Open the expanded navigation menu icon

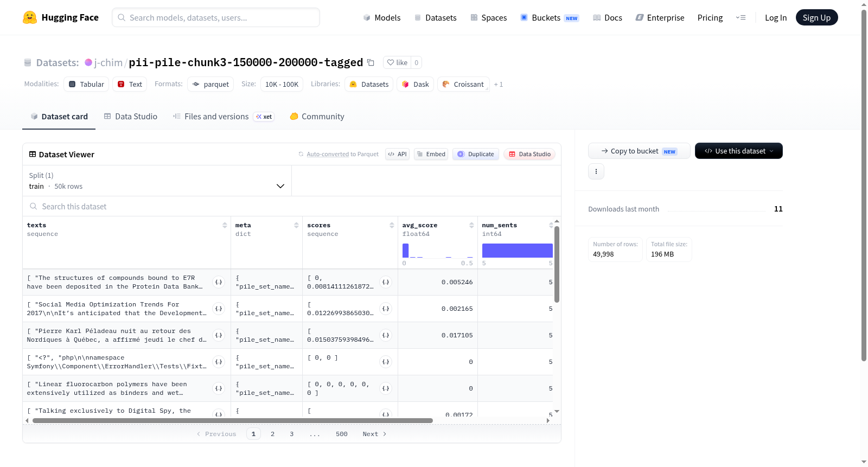click(741, 17)
